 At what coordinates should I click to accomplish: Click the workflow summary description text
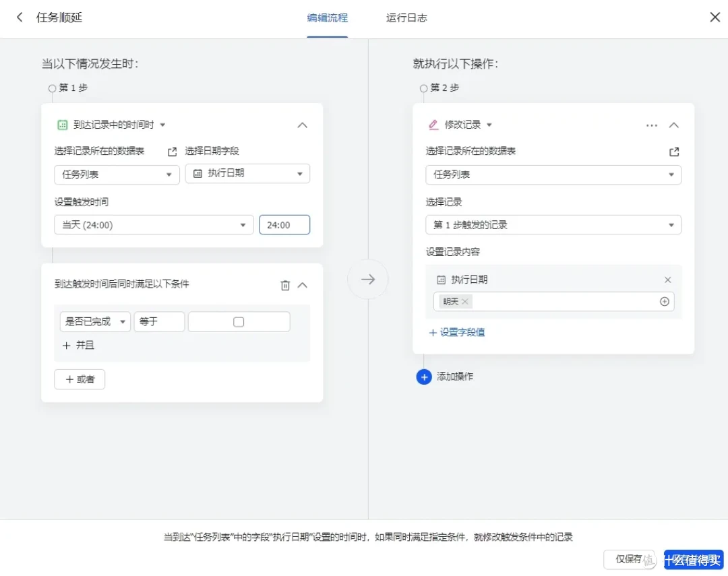tap(368, 537)
